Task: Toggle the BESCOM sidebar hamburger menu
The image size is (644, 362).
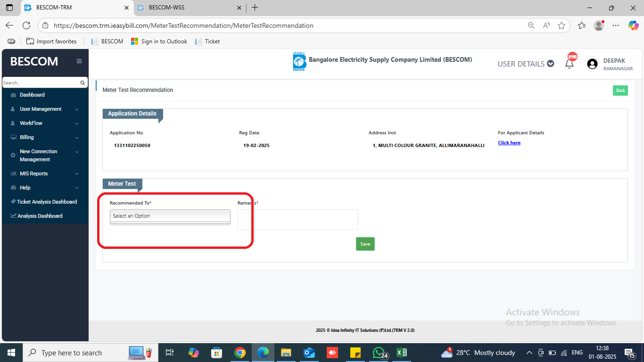Action: click(x=79, y=61)
